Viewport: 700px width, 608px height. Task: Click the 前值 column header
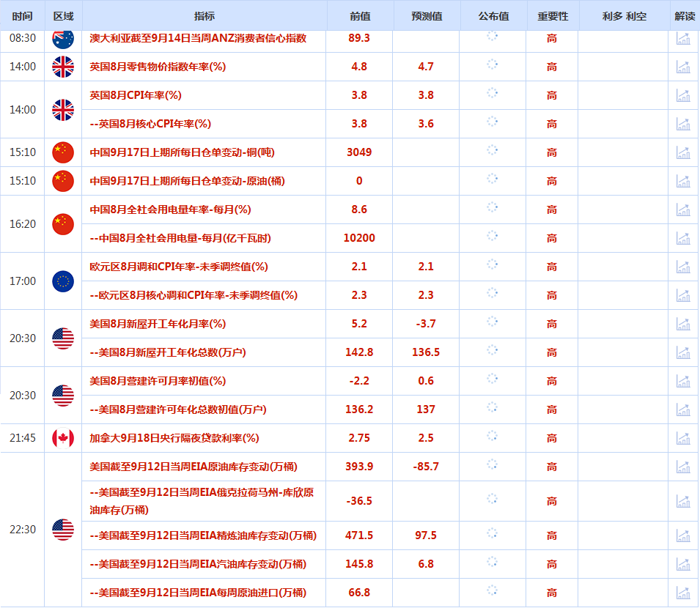tap(361, 16)
